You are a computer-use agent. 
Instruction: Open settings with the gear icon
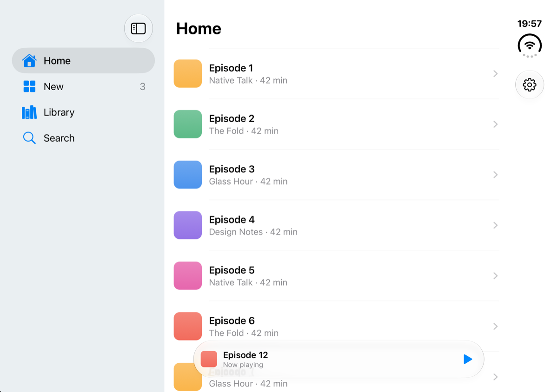tap(530, 85)
